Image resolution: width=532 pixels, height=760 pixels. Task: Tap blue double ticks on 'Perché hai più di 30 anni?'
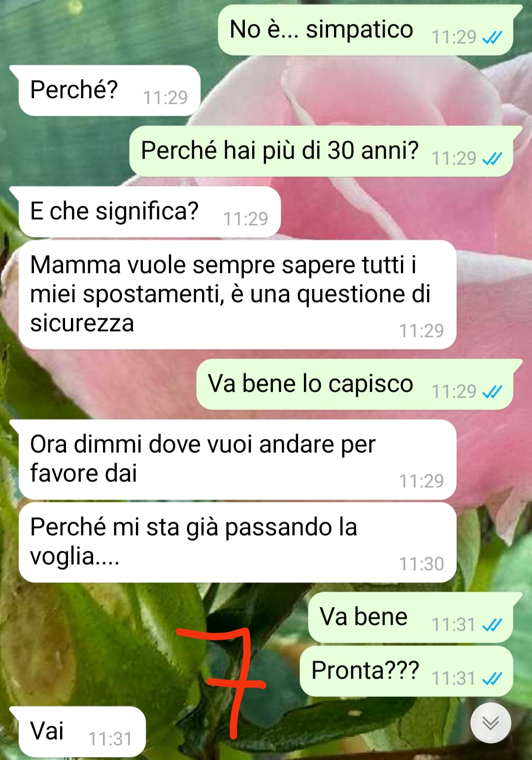(x=492, y=159)
